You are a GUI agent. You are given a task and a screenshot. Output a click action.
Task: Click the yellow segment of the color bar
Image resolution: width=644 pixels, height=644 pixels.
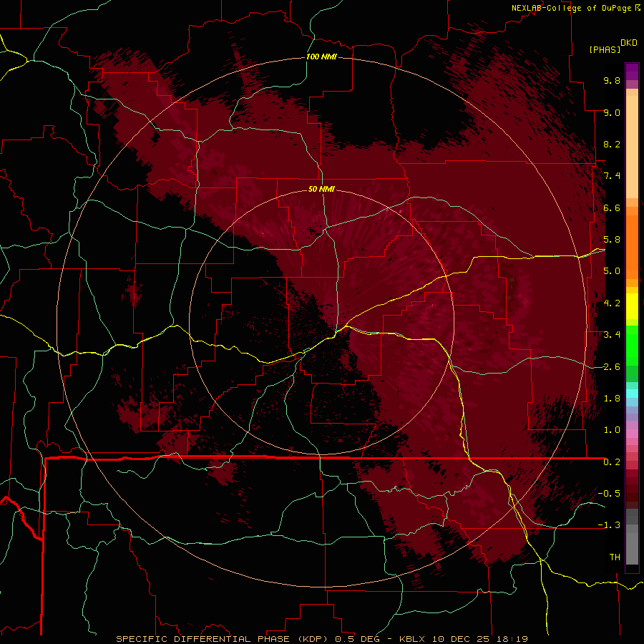tap(632, 306)
